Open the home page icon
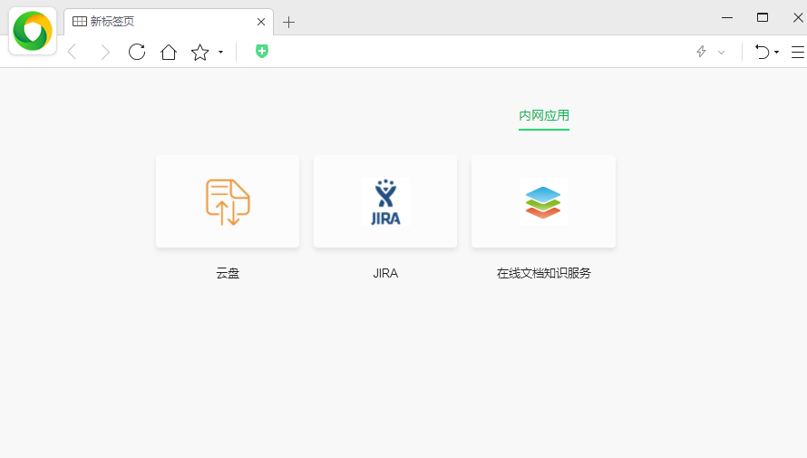Screen dimensions: 807x458 click(x=168, y=52)
